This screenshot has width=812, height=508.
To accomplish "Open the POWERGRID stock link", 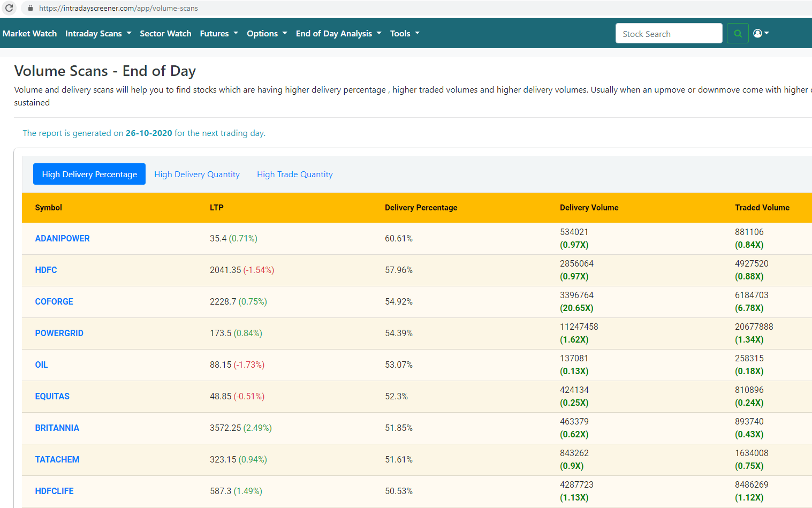I will 59,333.
